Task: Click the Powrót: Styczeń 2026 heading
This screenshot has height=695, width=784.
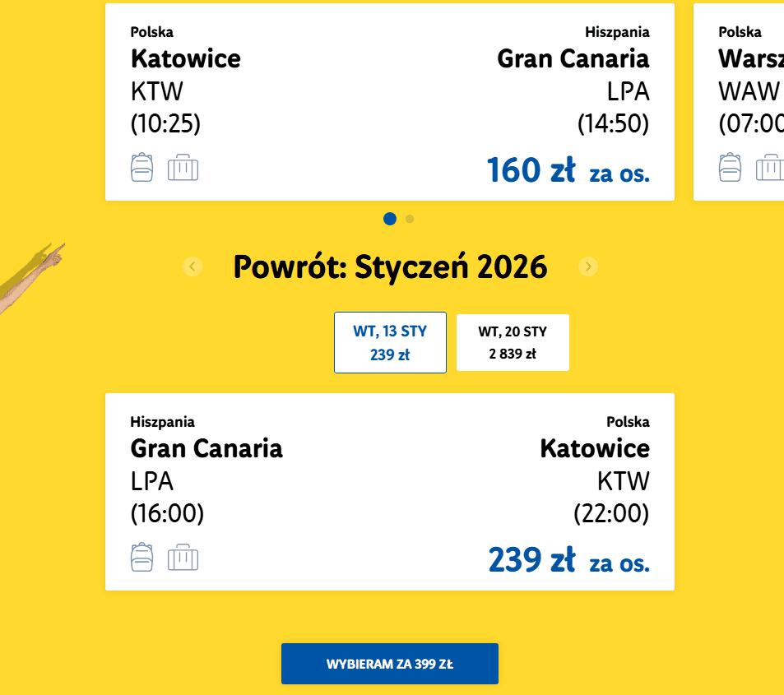Action: coord(390,266)
